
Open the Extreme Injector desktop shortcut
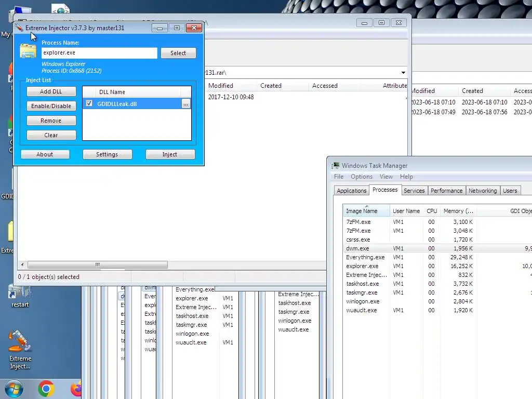pos(20,349)
